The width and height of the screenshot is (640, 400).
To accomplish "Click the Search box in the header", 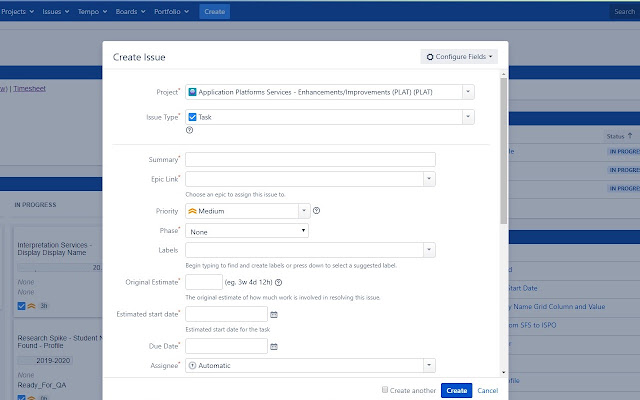I will tap(624, 11).
